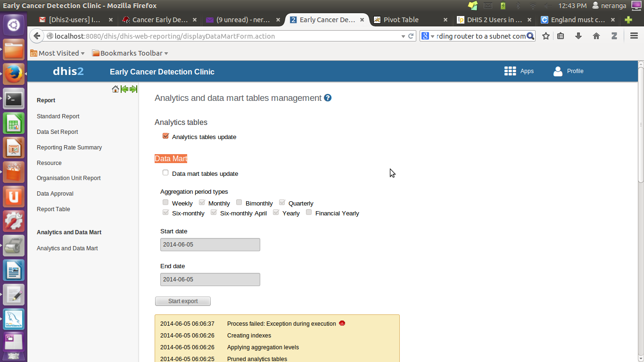This screenshot has height=362, width=644.
Task: Open System Settings from the launcher
Action: (x=14, y=221)
